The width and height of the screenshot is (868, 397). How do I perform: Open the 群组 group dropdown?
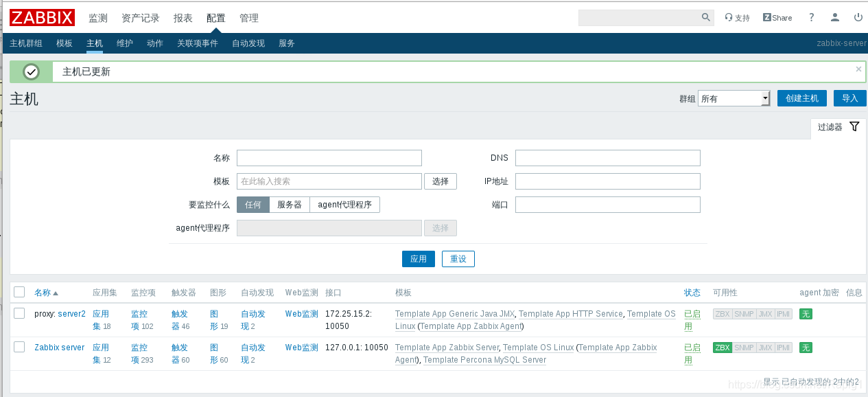tap(734, 98)
